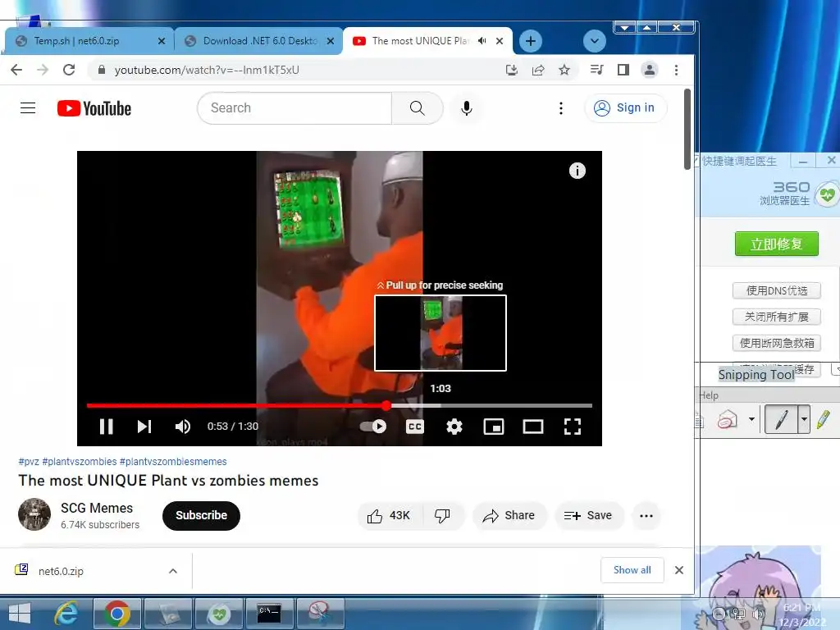Open pen dropdown arrow in Snipping Tool
Screen dimensions: 840x630
pos(804,419)
